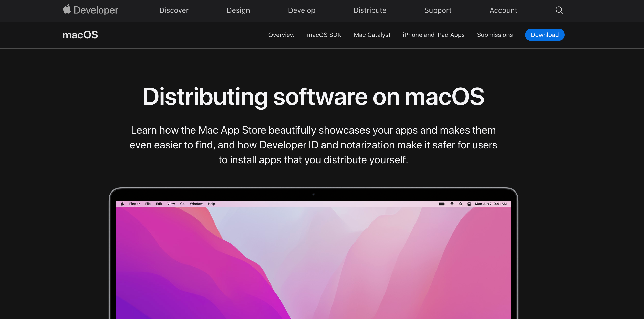Go to the Submissions tab
Screen dimensions: 644x319
[495, 35]
